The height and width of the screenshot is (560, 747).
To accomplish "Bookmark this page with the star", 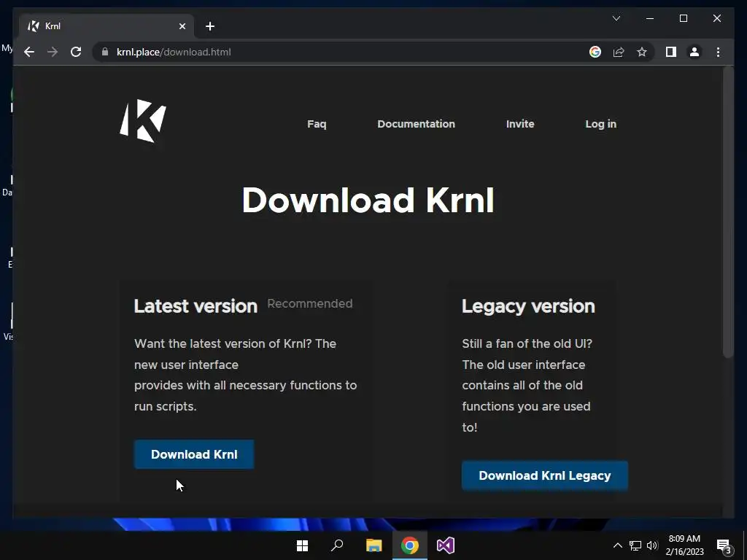I will click(642, 52).
